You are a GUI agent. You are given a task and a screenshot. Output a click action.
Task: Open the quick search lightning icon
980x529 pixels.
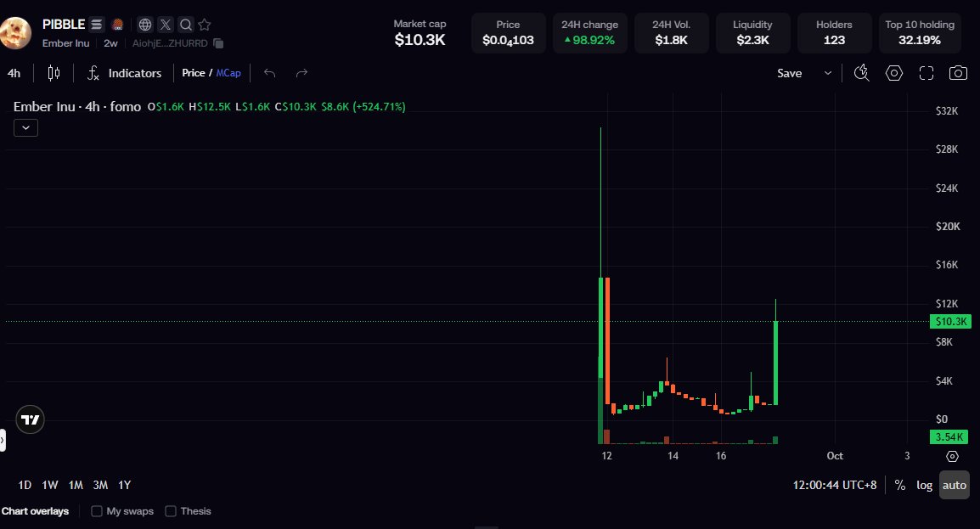coord(861,73)
